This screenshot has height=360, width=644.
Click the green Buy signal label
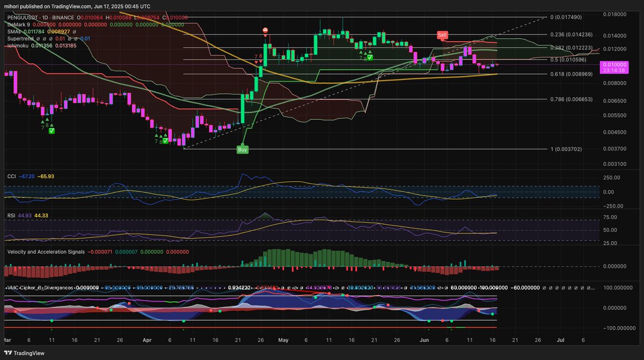pyautogui.click(x=243, y=150)
